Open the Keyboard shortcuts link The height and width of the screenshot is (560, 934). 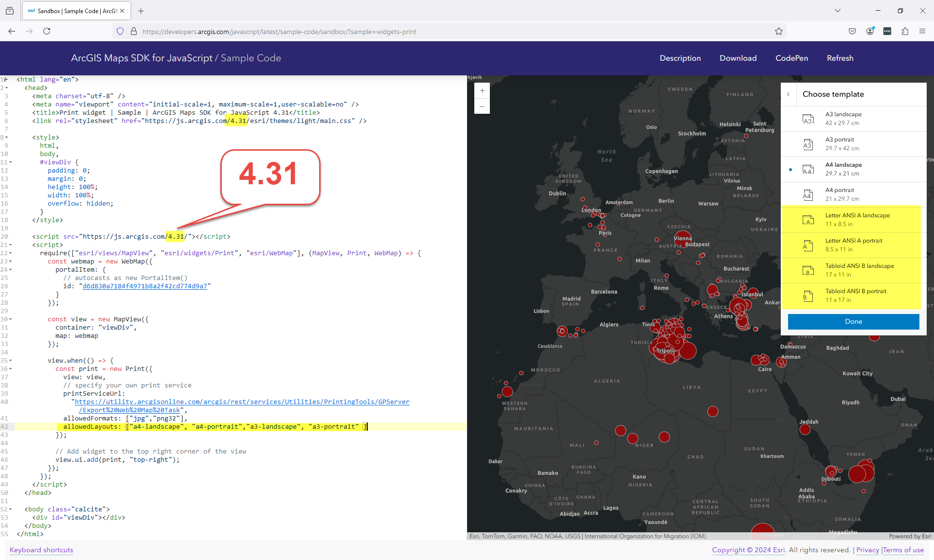coord(41,550)
